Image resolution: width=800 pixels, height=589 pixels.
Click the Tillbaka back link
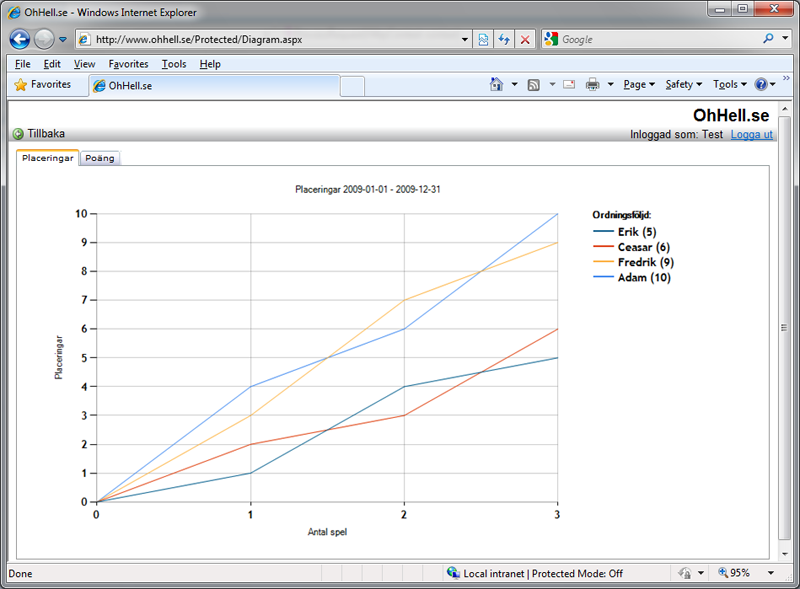[45, 134]
